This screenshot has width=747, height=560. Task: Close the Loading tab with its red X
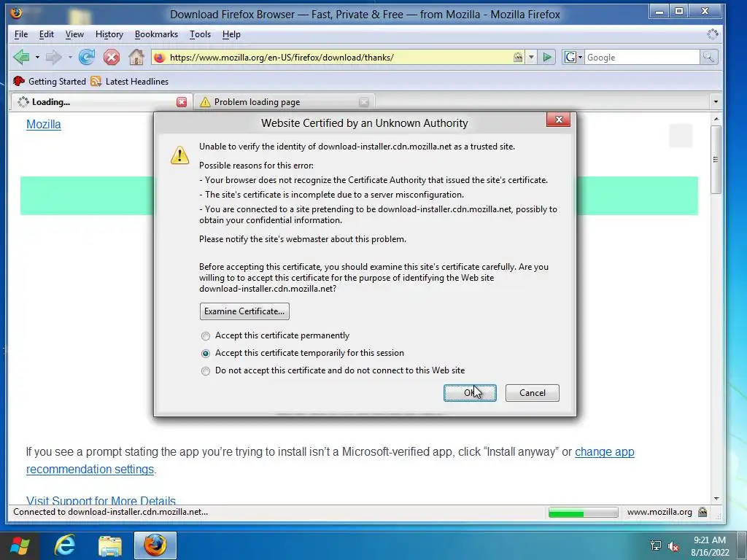182,102
